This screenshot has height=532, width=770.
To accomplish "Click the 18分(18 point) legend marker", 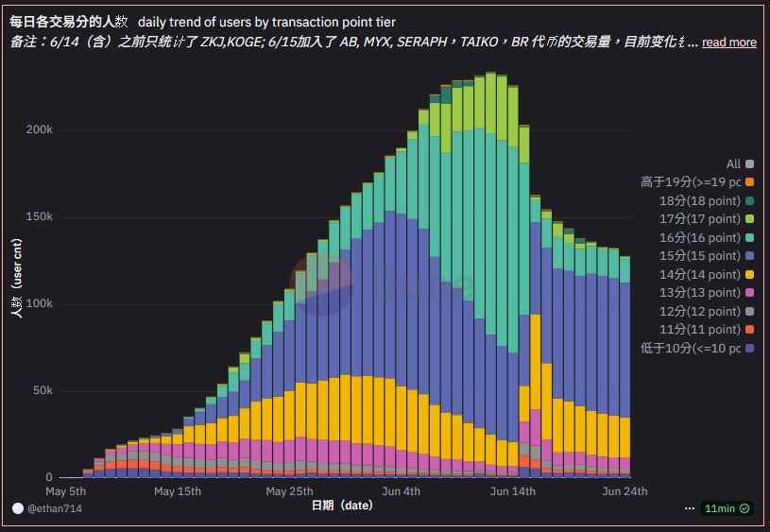I will pos(749,200).
